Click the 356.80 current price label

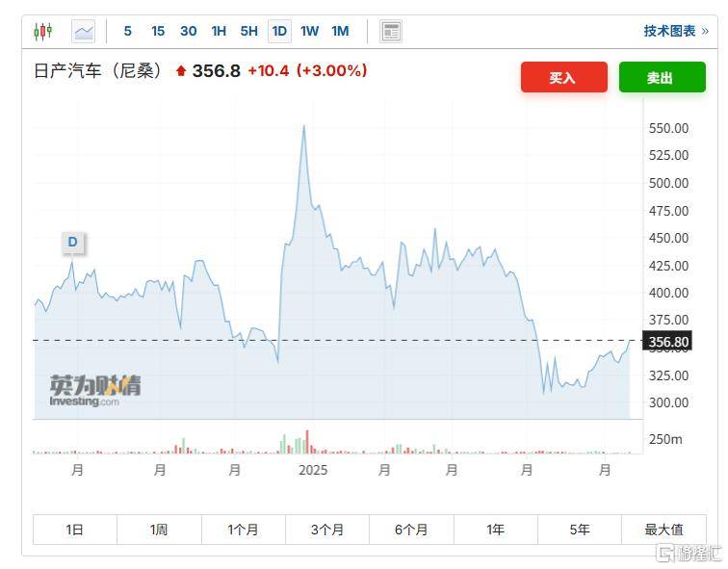point(667,342)
